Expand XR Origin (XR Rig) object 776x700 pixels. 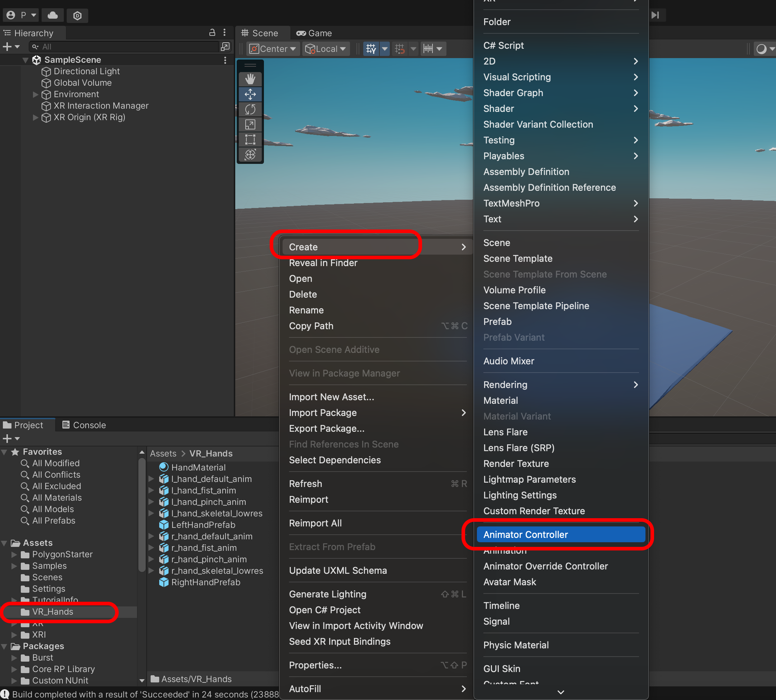pyautogui.click(x=36, y=117)
